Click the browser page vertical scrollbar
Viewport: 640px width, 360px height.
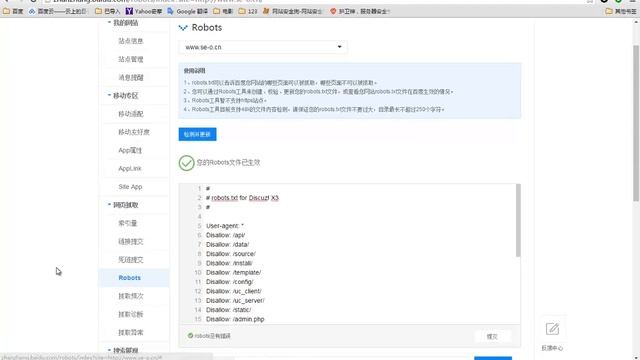click(x=636, y=122)
